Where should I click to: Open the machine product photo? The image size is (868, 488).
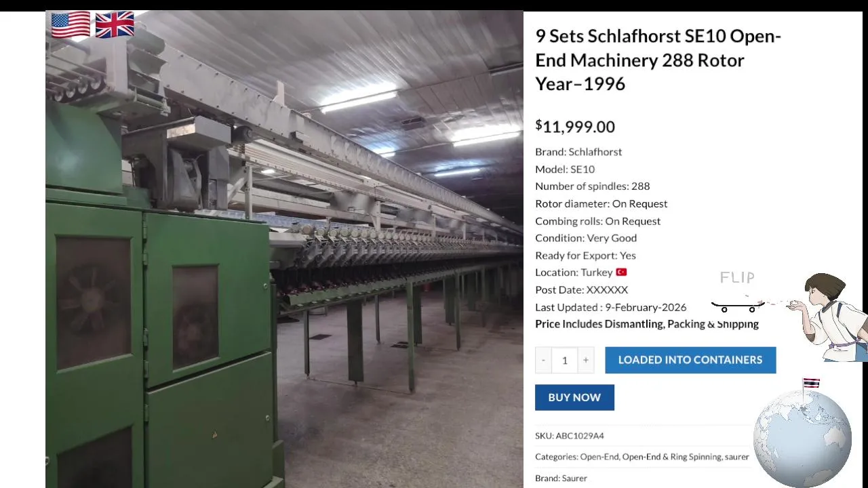pyautogui.click(x=284, y=249)
